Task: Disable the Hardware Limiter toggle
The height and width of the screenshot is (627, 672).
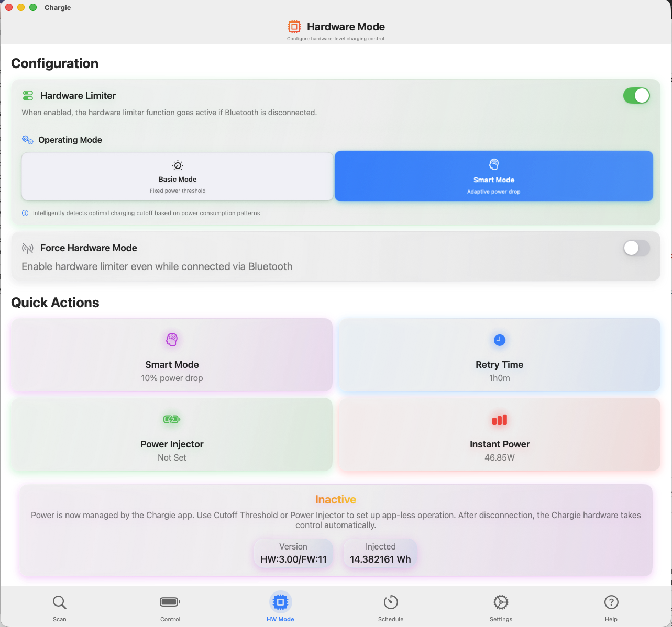Action: click(636, 96)
